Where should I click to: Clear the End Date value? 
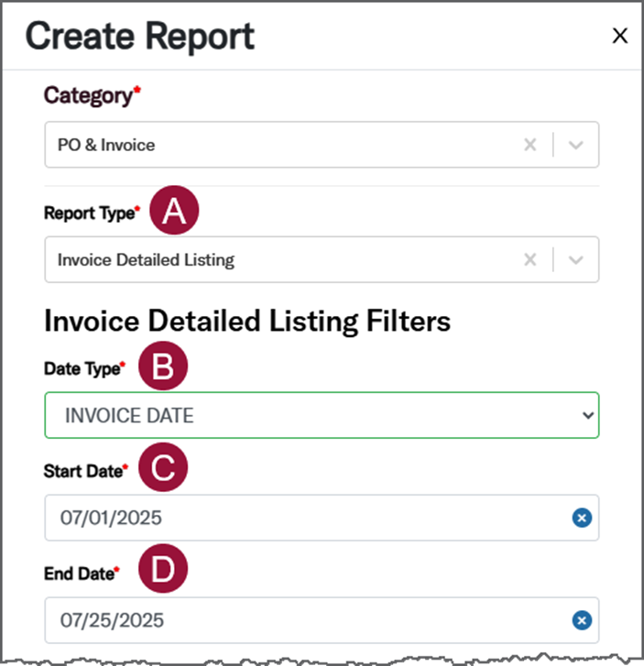click(x=581, y=621)
